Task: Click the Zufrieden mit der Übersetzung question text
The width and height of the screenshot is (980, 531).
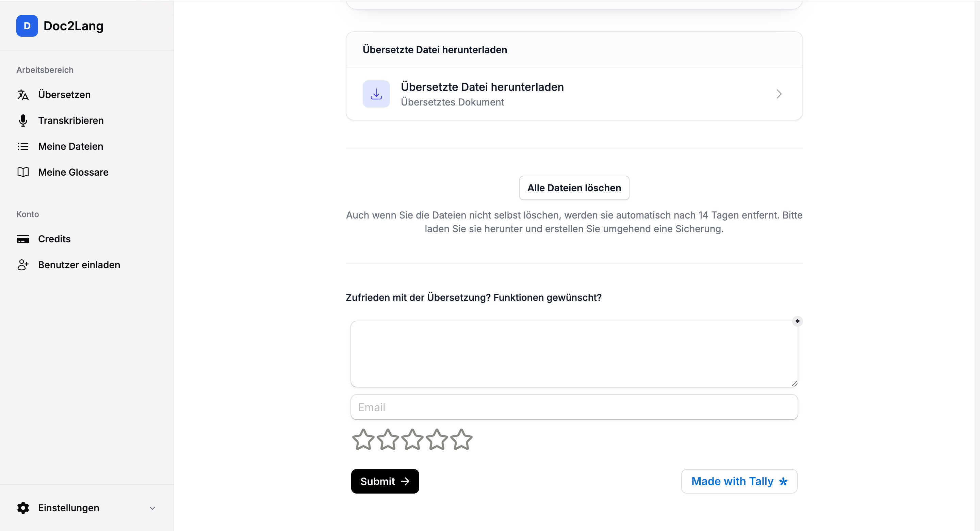Action: pos(473,297)
